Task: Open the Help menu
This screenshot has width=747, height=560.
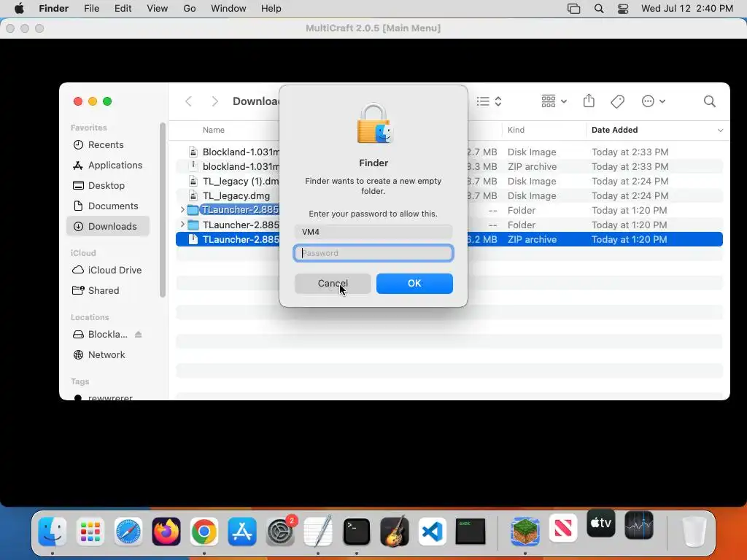Action: pyautogui.click(x=271, y=9)
